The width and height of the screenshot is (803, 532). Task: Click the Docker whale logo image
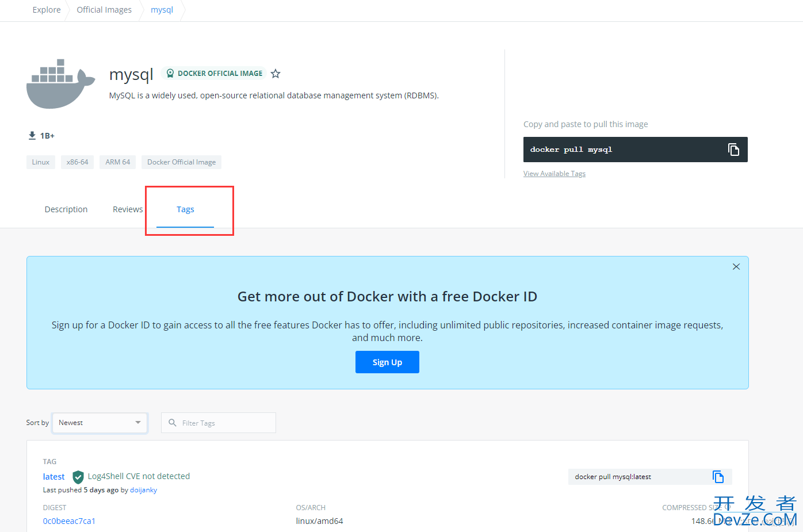point(60,84)
